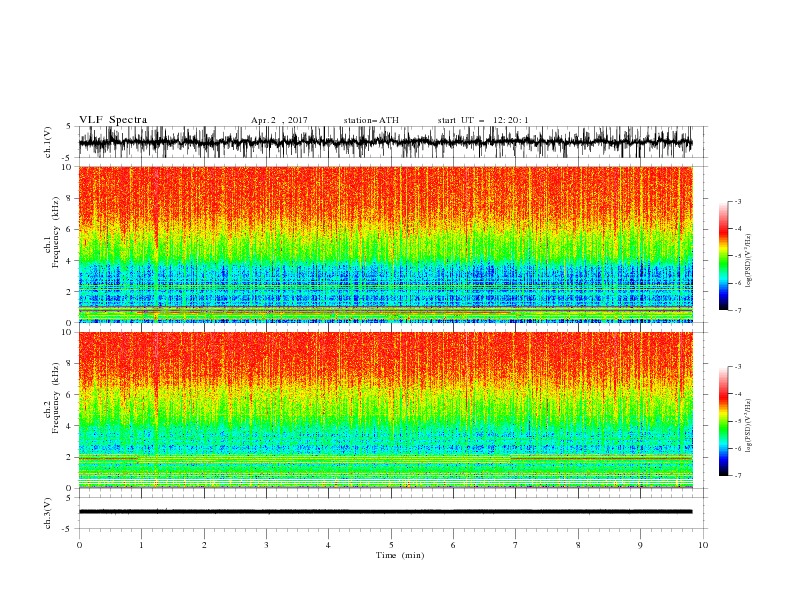Click time axis tick label "3"
792x612 pixels.
point(266,545)
